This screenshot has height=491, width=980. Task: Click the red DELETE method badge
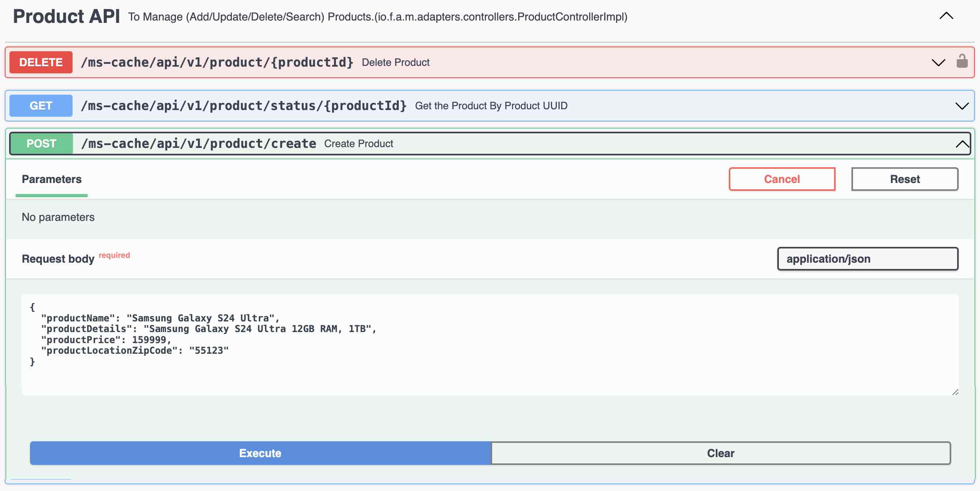tap(41, 62)
